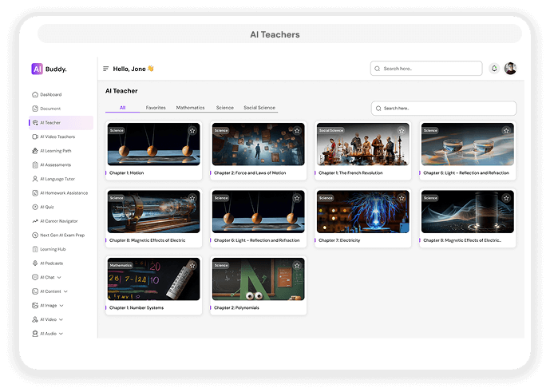
Task: Favorite the Chapter 1: Motion card star
Action: click(192, 130)
